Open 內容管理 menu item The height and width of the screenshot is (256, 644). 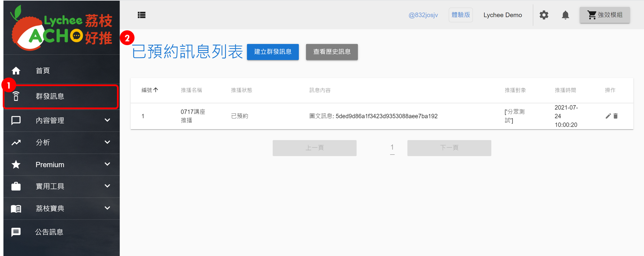(x=62, y=120)
